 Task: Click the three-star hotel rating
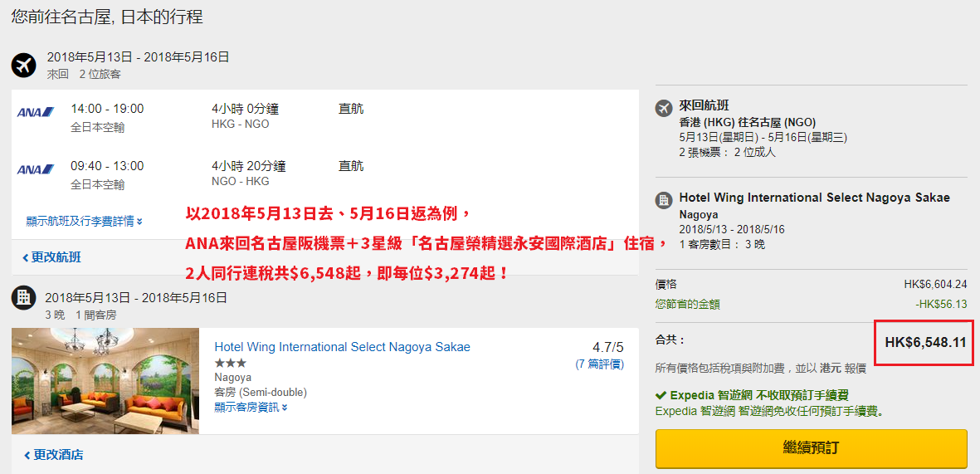coord(230,363)
